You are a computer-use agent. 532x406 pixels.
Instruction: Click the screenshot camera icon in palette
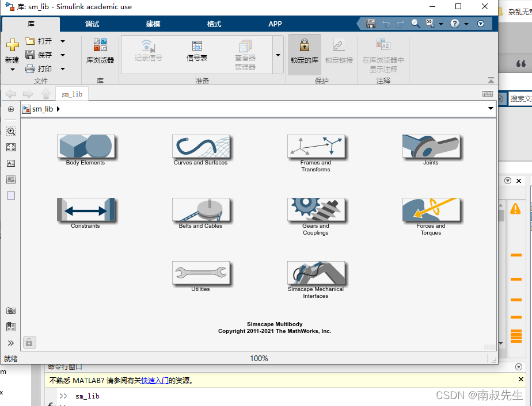11,311
